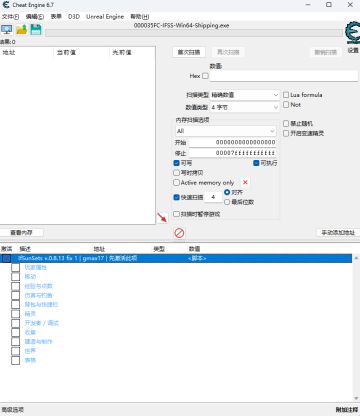Click the open file folder icon
360x416 pixels.
click(x=21, y=30)
